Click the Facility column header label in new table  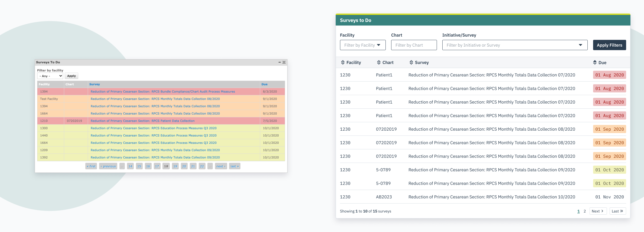[x=354, y=63]
